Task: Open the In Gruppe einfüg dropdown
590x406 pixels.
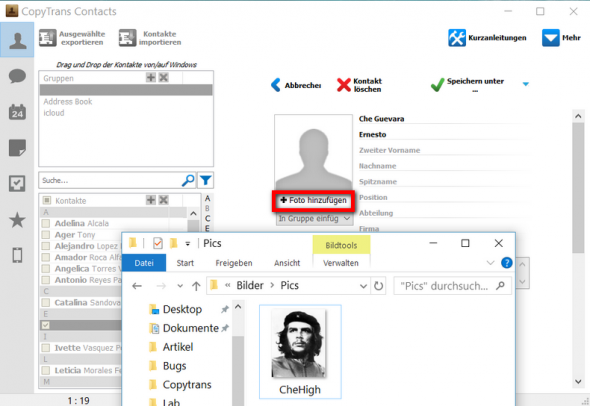Action: tap(314, 218)
